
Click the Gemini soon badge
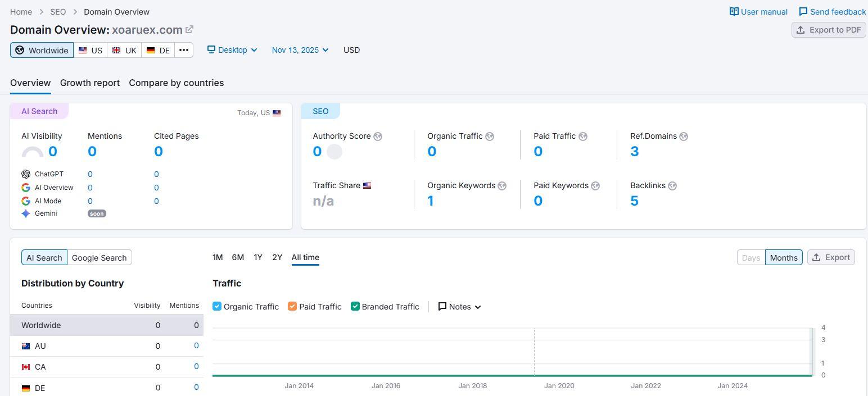[x=97, y=213]
